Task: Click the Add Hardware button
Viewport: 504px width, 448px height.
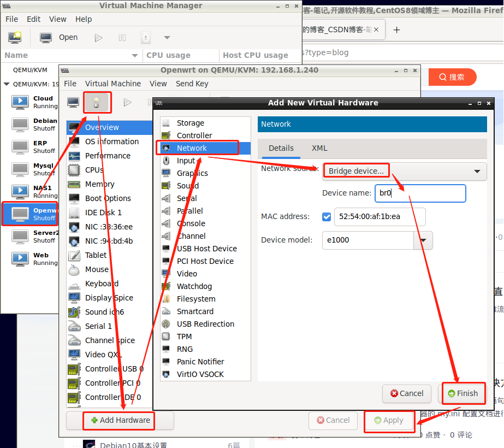Action: [x=120, y=420]
